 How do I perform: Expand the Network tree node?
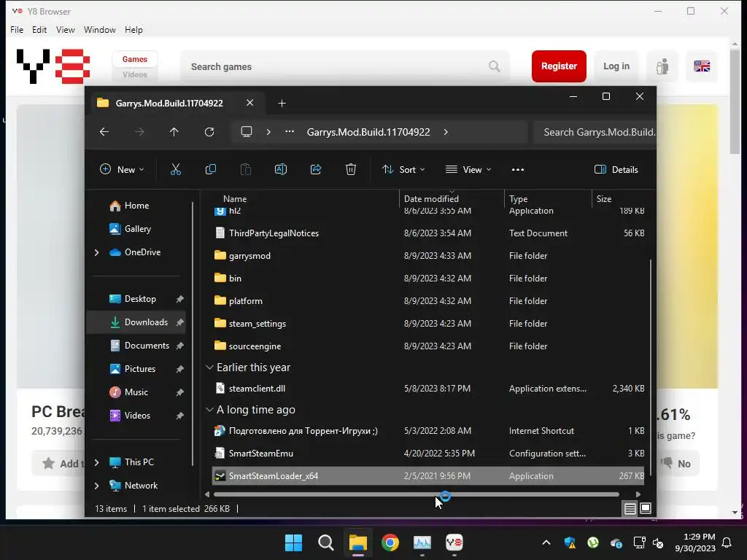tap(97, 486)
